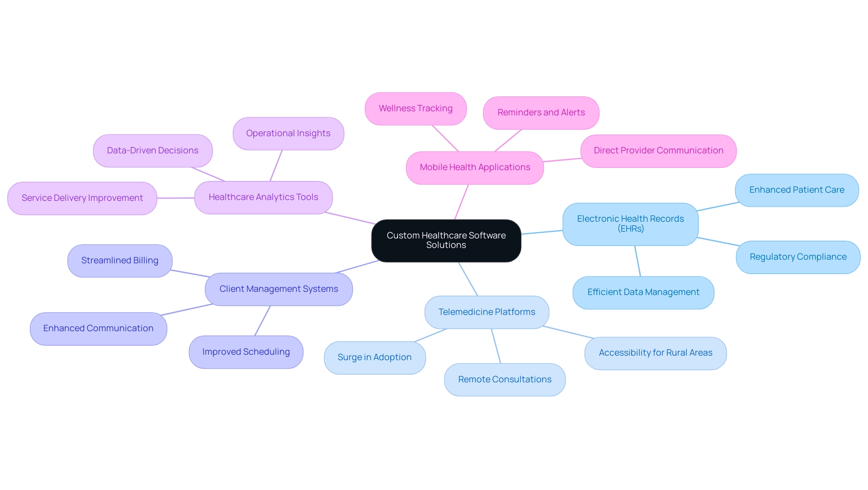Viewport: 868px width, 490px height.
Task: Expand the Efficient Data Management branch
Action: (641, 291)
